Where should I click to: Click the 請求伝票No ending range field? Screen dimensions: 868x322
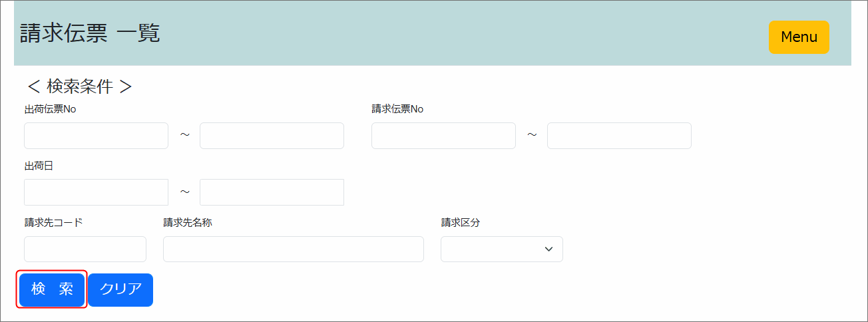pos(619,136)
